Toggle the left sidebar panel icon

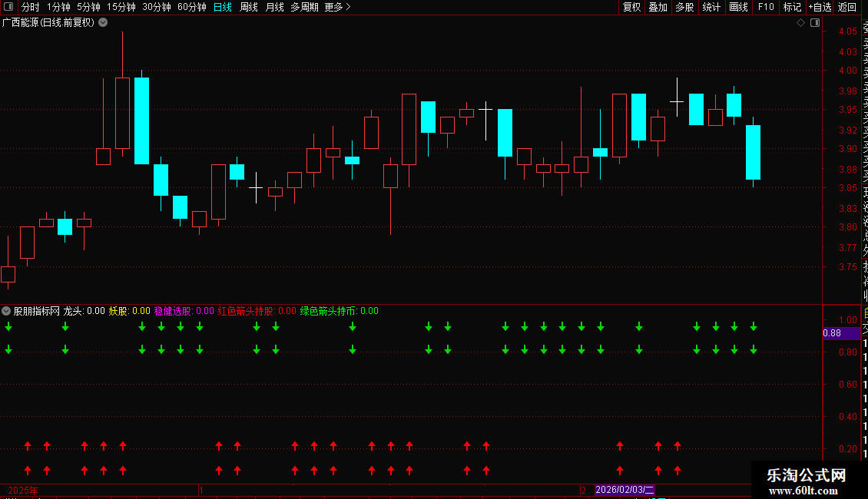click(8, 7)
